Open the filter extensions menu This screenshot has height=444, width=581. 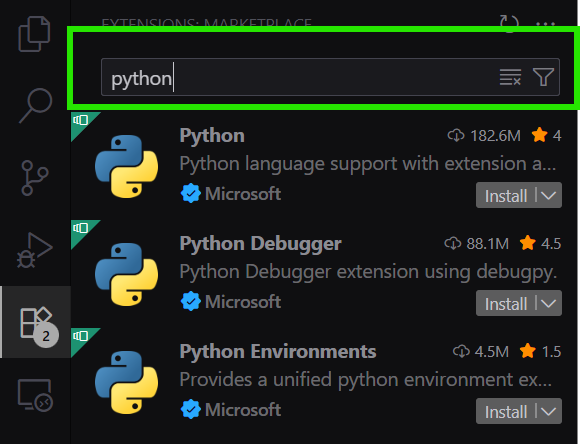click(543, 77)
